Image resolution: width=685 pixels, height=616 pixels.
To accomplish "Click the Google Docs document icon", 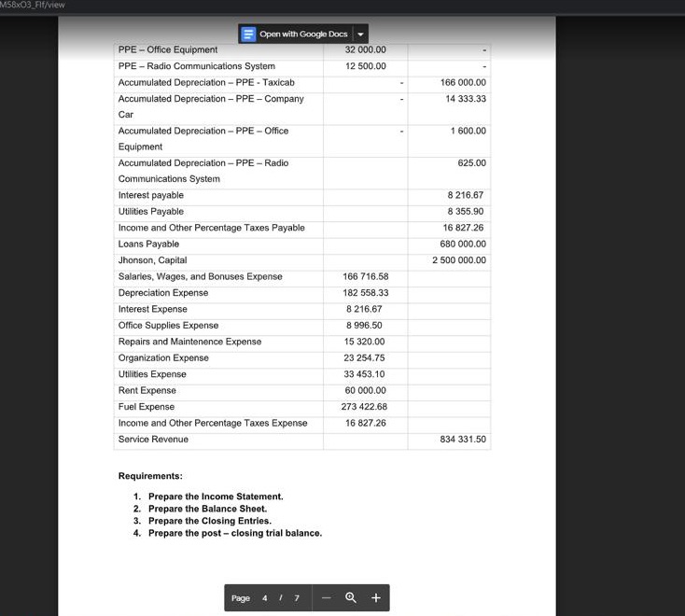I will pos(248,35).
